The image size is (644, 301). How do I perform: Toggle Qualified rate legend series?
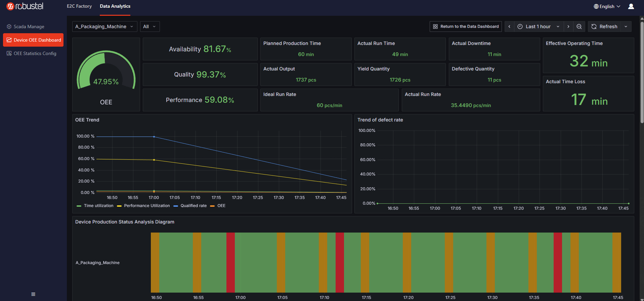190,206
